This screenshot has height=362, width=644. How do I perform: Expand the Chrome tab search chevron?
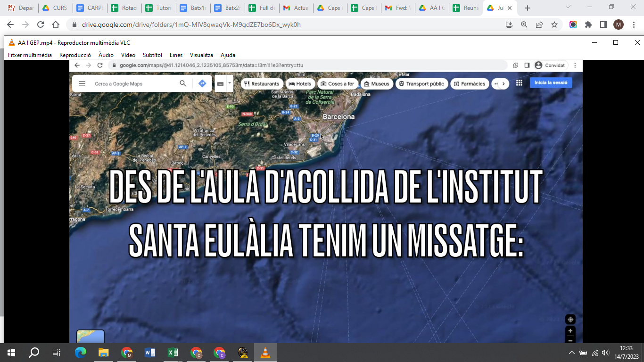(568, 8)
